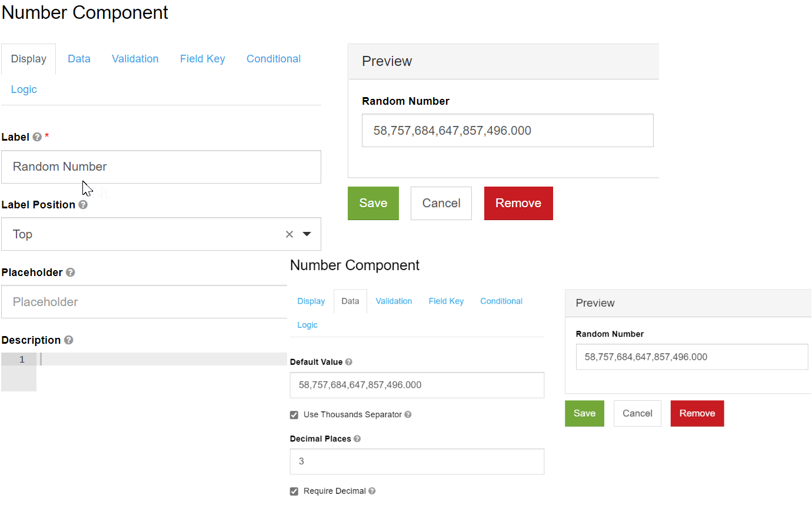
Task: Show help tooltip for Description field
Action: (69, 340)
